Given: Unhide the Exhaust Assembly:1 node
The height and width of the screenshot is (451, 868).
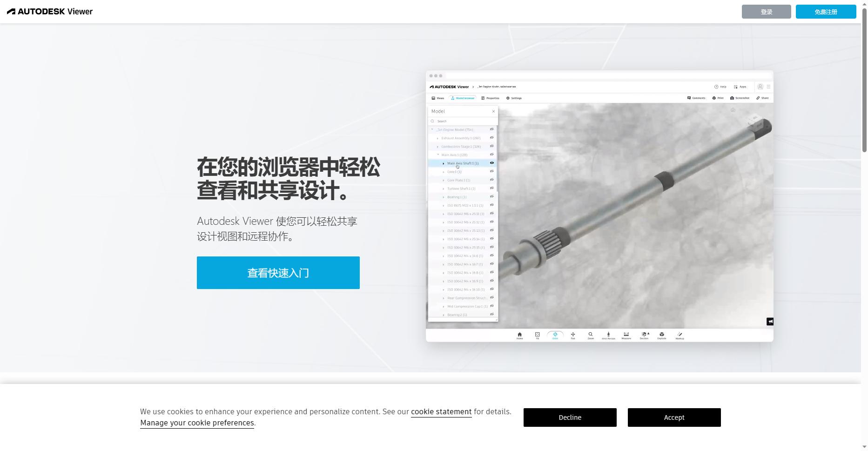Looking at the screenshot, I should click(491, 138).
